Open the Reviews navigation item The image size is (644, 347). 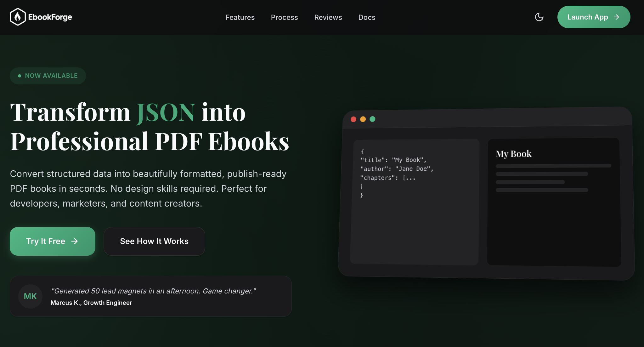point(328,17)
